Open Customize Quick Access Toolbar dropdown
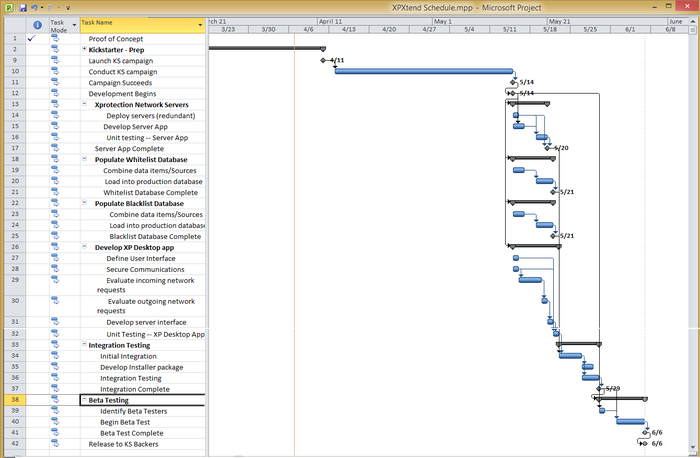The width and height of the screenshot is (700, 458). point(67,8)
